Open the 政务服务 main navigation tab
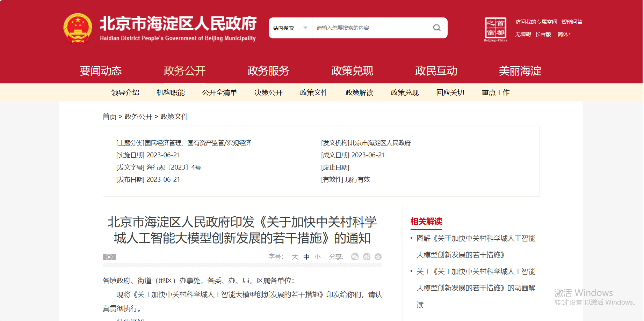644x321 pixels. coord(268,71)
